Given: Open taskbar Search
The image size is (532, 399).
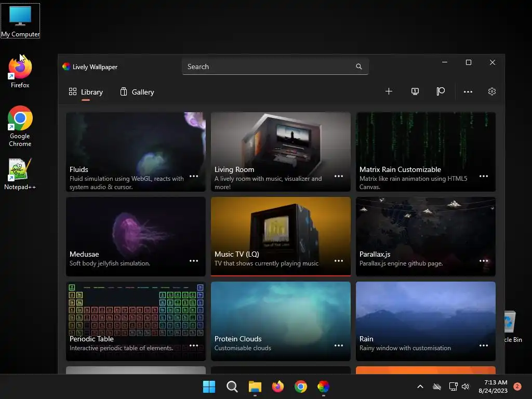Looking at the screenshot, I should [x=232, y=387].
